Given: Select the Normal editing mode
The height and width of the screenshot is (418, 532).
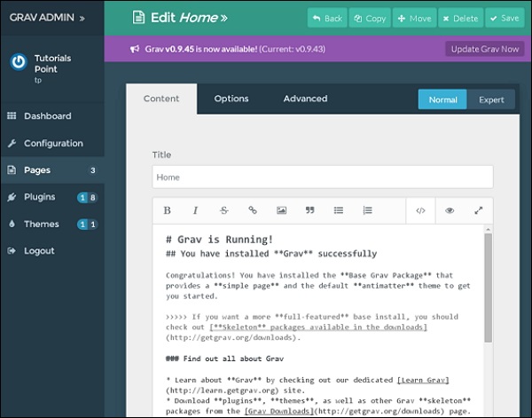Looking at the screenshot, I should 442,99.
